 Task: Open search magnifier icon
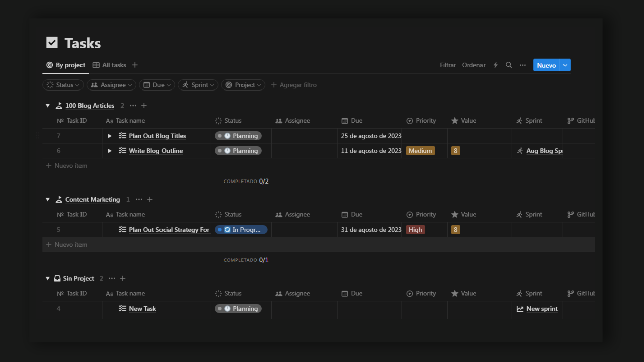[509, 65]
